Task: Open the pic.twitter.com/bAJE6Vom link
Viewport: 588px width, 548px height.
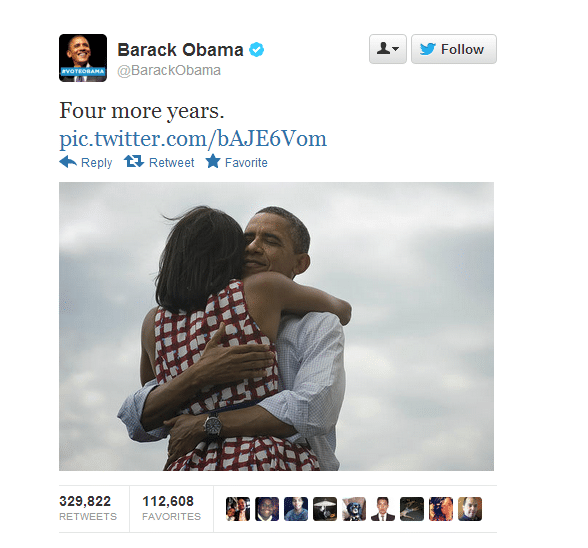Action: 193,139
